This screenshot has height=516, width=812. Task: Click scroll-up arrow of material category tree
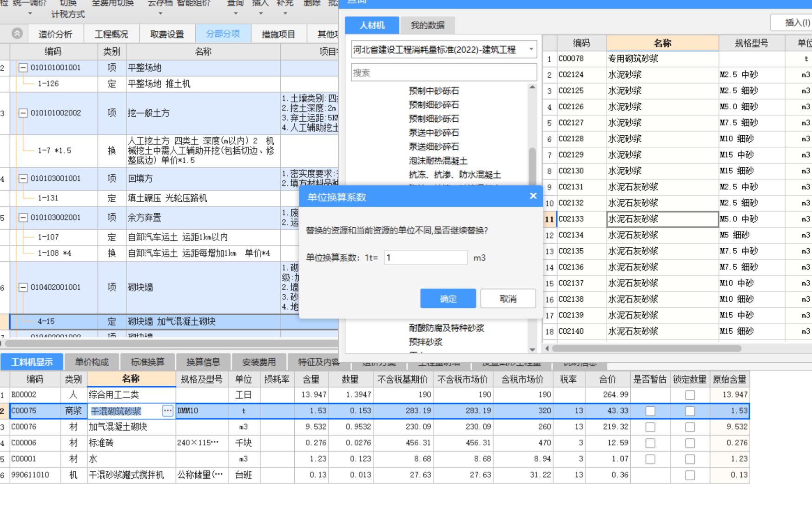click(x=533, y=87)
